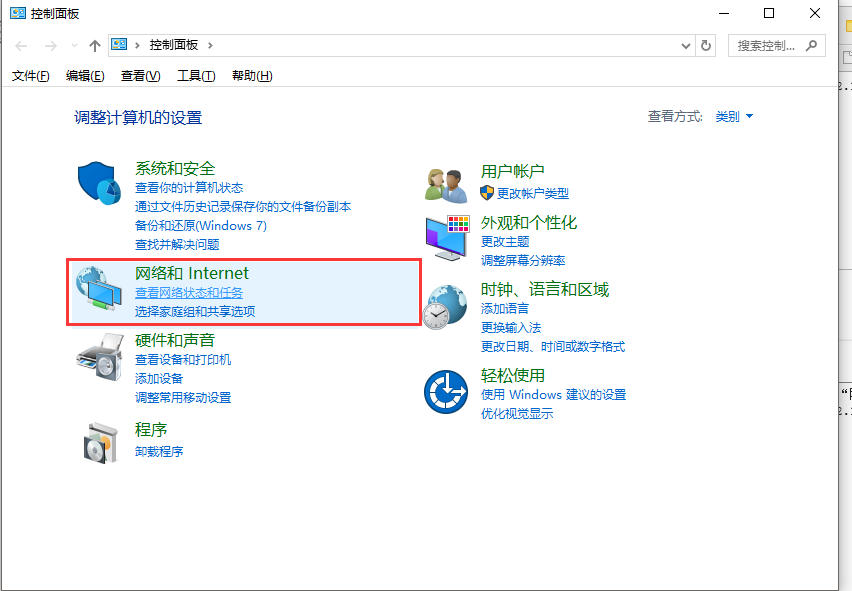Open the 帮助(H) menu

[x=252, y=76]
